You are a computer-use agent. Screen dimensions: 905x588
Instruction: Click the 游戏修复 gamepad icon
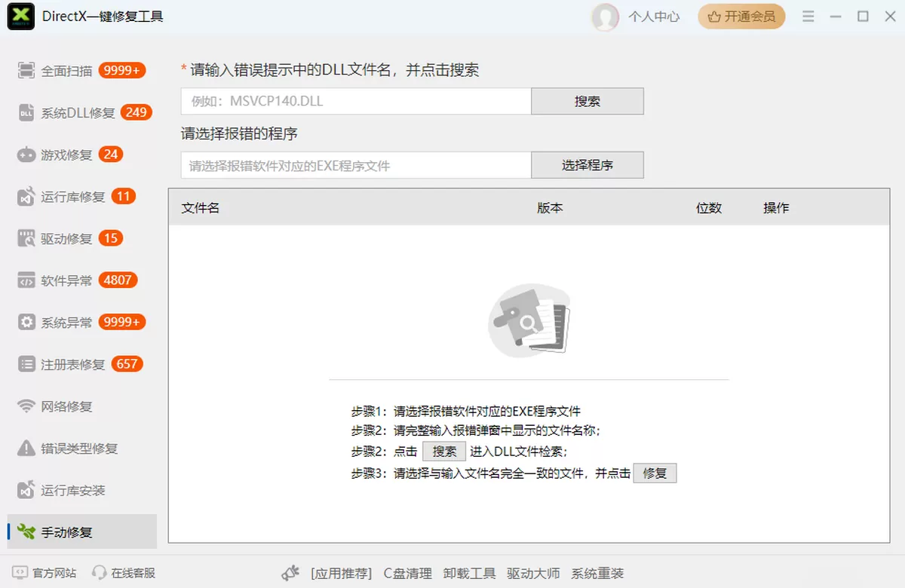pos(26,155)
